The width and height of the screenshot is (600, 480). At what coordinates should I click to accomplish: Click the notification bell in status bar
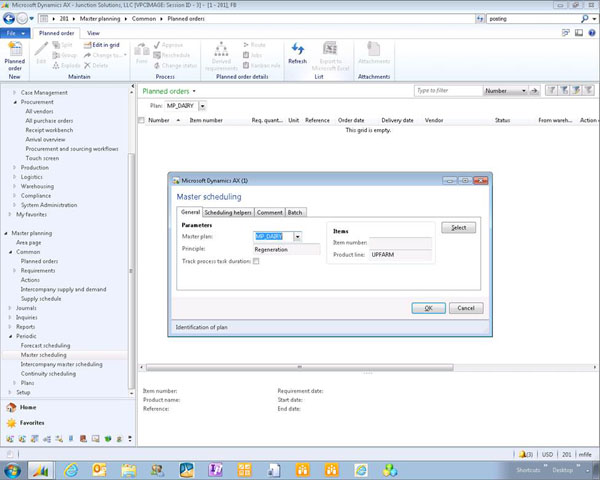click(522, 454)
